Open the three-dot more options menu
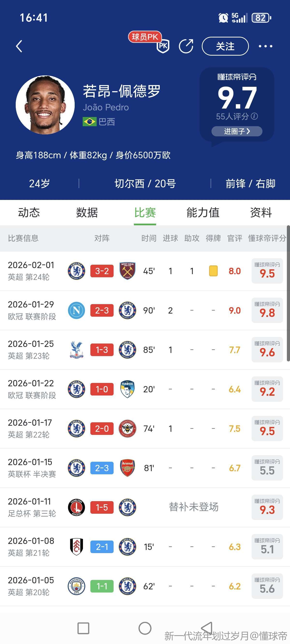 tap(265, 46)
